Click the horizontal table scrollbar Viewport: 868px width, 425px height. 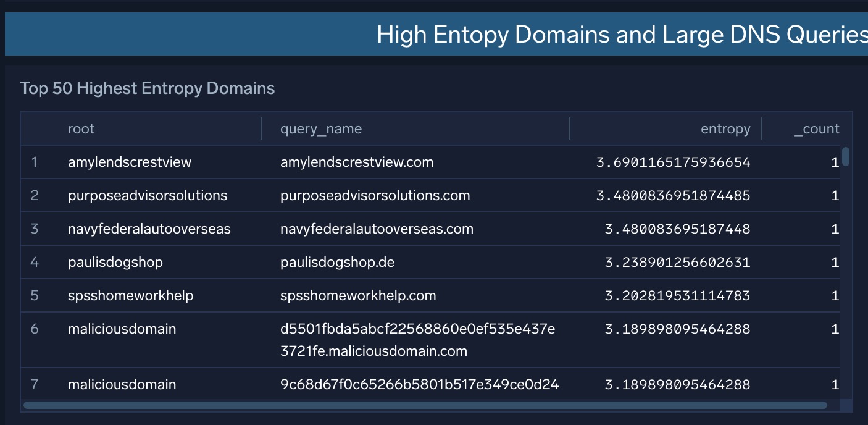[x=426, y=405]
